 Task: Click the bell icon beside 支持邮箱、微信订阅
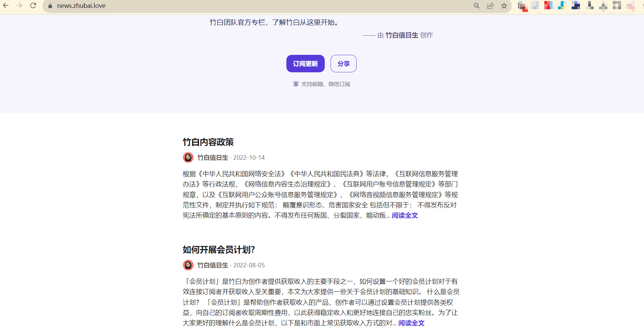click(296, 84)
